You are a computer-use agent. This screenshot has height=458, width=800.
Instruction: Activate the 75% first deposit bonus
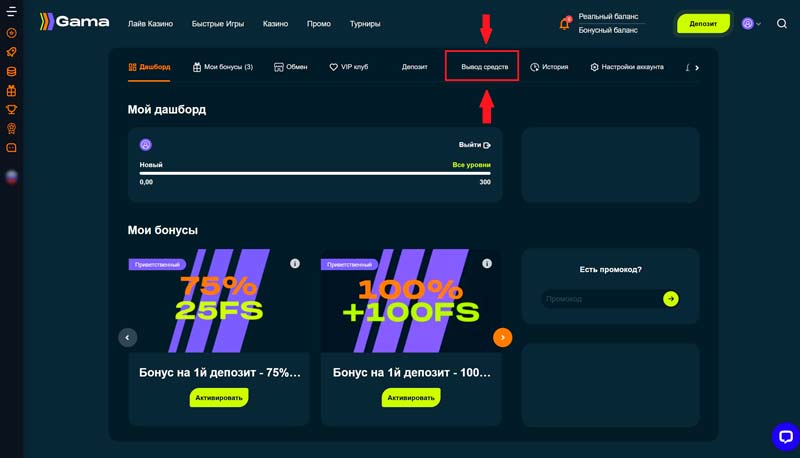pos(219,397)
